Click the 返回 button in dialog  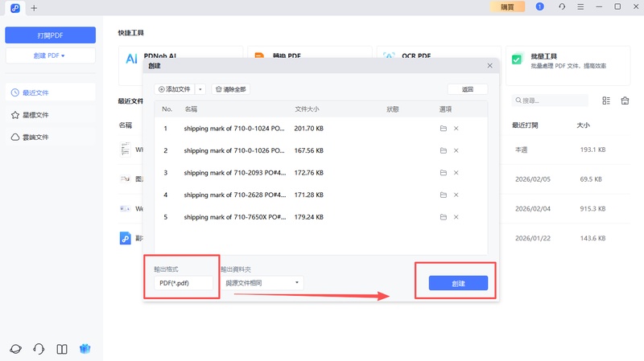468,89
